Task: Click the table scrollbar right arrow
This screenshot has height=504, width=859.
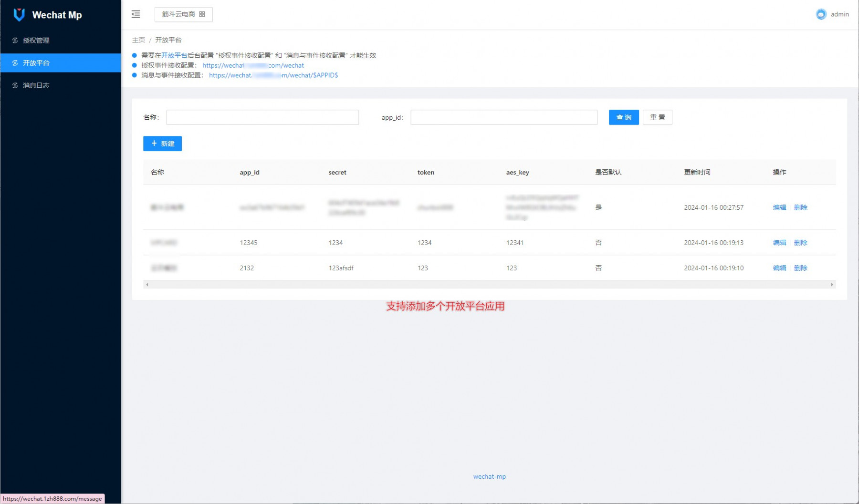Action: click(x=832, y=285)
